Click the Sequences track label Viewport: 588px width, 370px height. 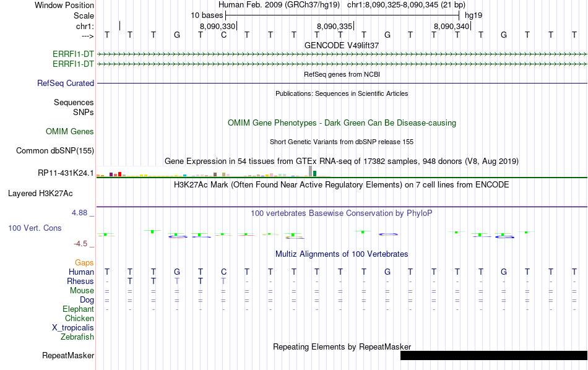point(74,102)
